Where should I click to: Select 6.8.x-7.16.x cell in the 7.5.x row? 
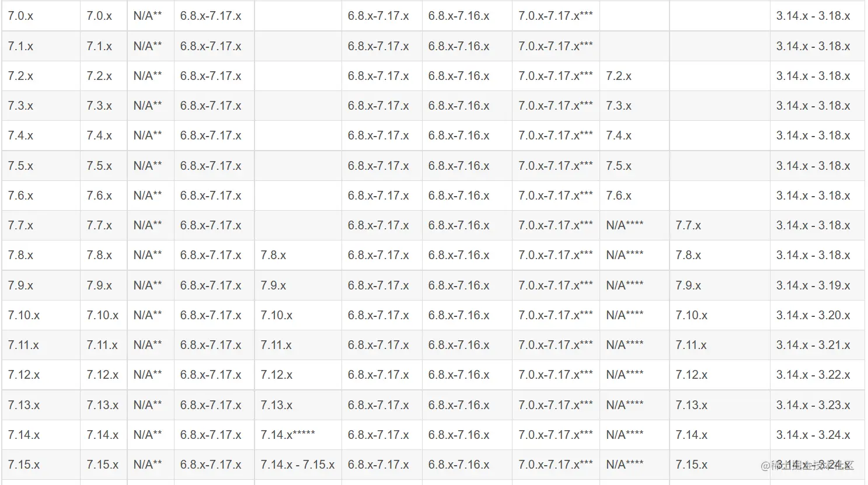coord(459,166)
